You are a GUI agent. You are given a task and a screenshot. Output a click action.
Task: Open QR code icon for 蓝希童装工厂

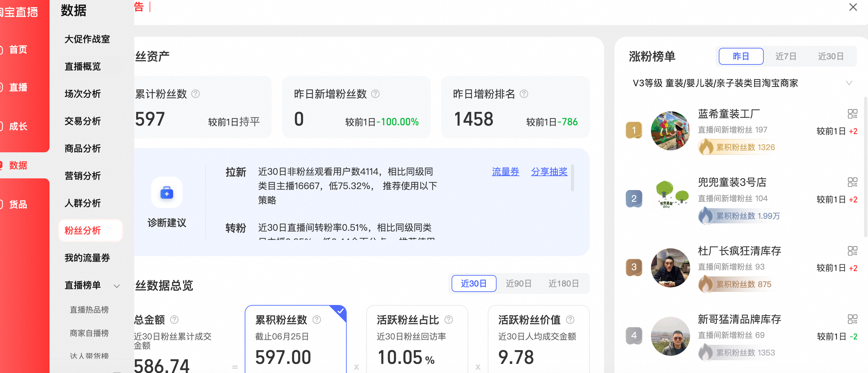click(x=852, y=114)
